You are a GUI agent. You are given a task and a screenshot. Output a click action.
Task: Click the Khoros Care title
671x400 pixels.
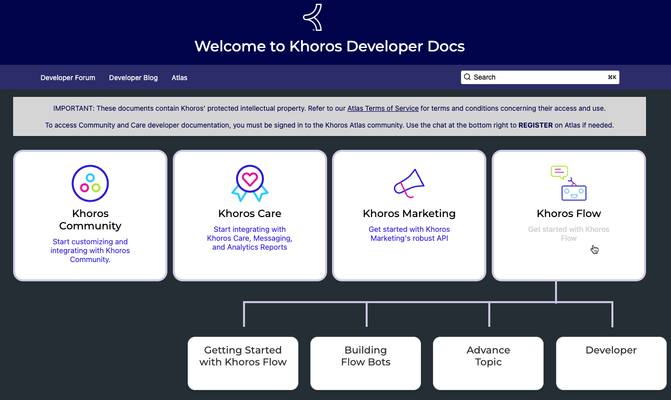coord(249,213)
